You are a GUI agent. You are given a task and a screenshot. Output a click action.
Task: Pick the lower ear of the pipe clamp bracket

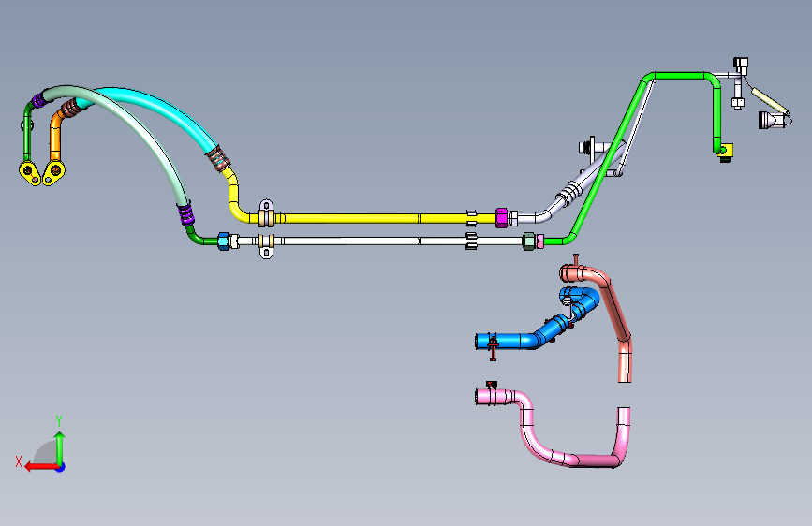pos(266,252)
